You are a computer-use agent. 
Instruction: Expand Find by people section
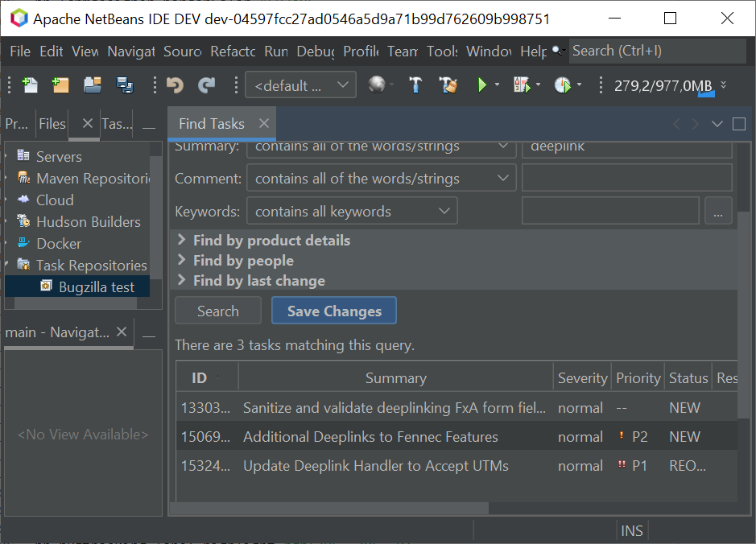tap(182, 260)
